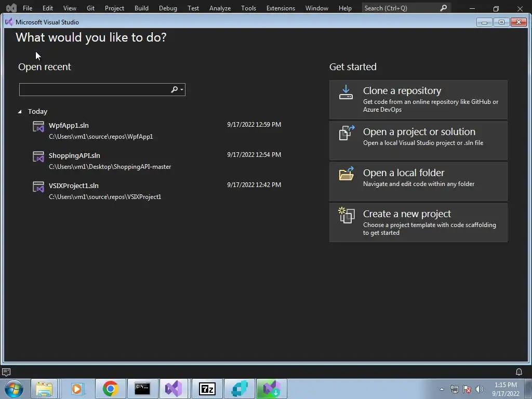Viewport: 532px width, 399px height.
Task: Close the Microsoft Visual Studio start dialog
Action: tap(518, 22)
